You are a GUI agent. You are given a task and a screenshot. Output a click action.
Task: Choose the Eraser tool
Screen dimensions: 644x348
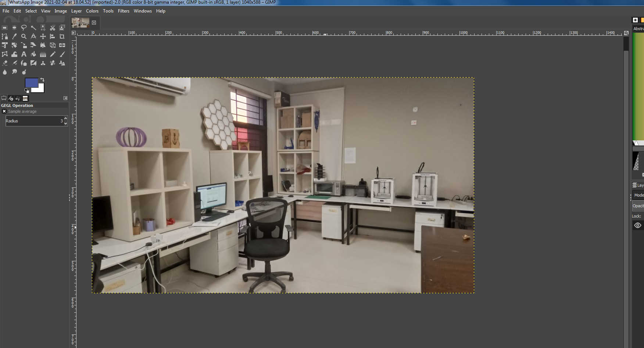(x=5, y=63)
